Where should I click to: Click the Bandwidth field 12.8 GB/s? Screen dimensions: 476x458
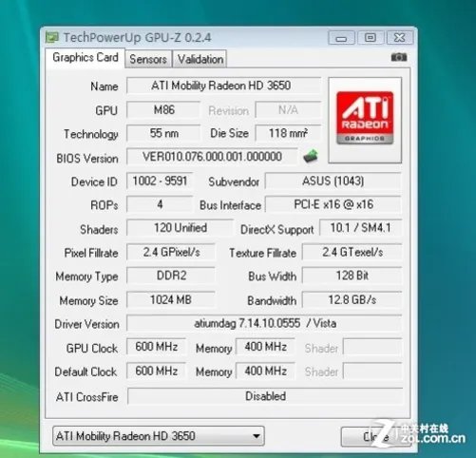[x=352, y=299]
